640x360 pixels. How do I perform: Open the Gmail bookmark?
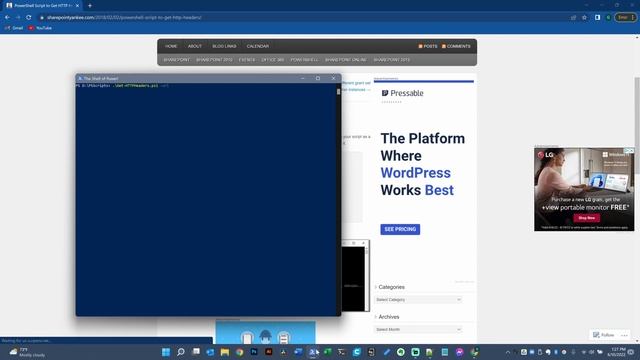(x=14, y=28)
